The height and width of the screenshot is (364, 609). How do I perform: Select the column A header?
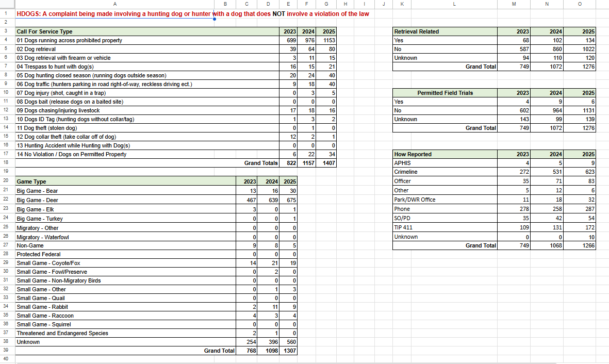pyautogui.click(x=114, y=4)
